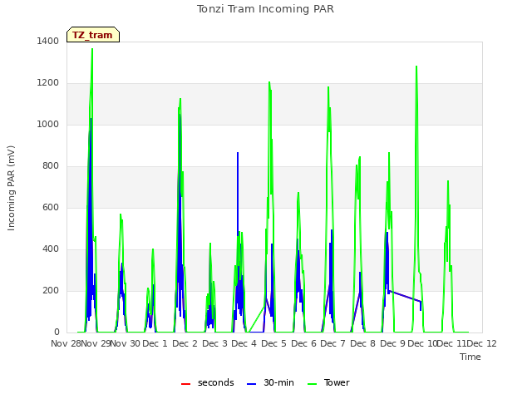Select the '30-min' legend label

click(x=278, y=382)
